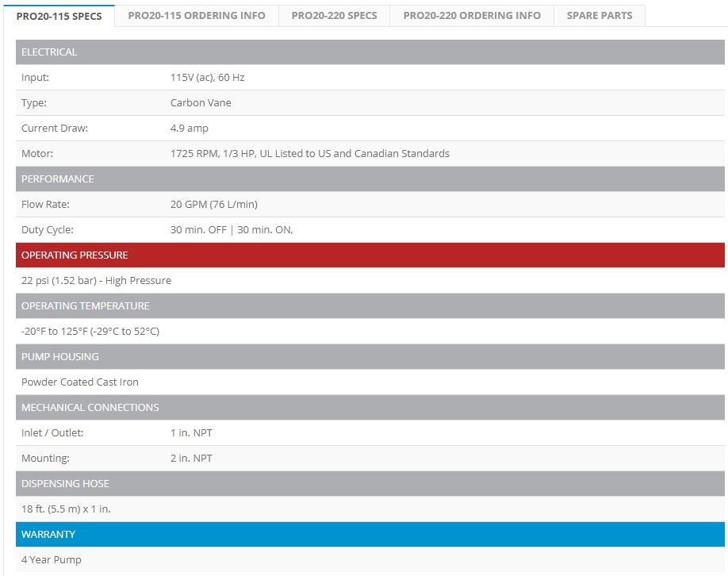This screenshot has height=576, width=728.
Task: Click the "Input:" label
Action: pyautogui.click(x=35, y=78)
